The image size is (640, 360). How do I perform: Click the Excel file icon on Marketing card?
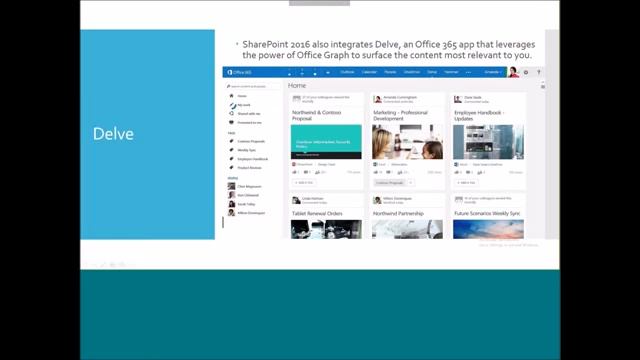point(375,164)
